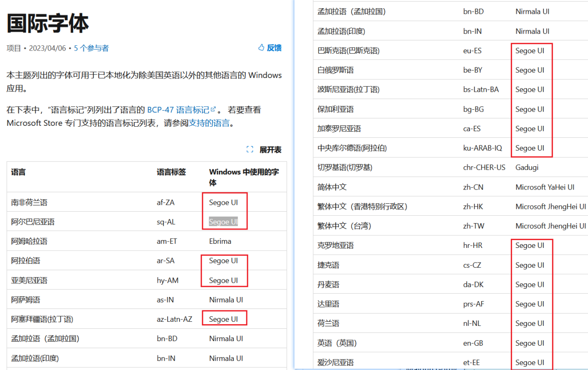Click the highlighted Segoe UI in the sq-AL row

pos(223,222)
